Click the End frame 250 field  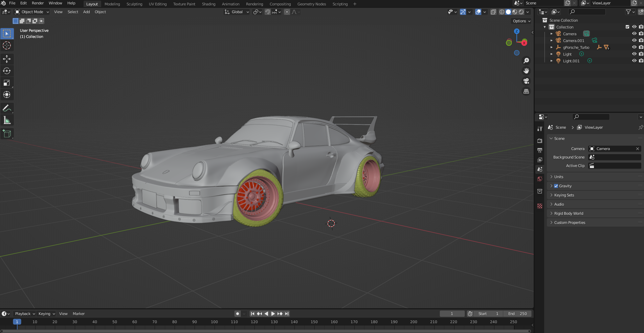(517, 314)
